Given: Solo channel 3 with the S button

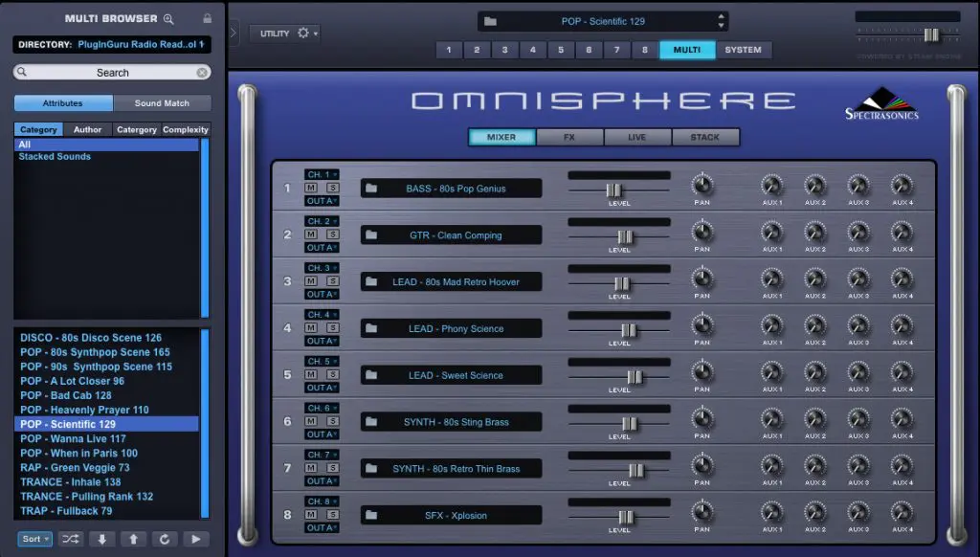Looking at the screenshot, I should click(332, 281).
